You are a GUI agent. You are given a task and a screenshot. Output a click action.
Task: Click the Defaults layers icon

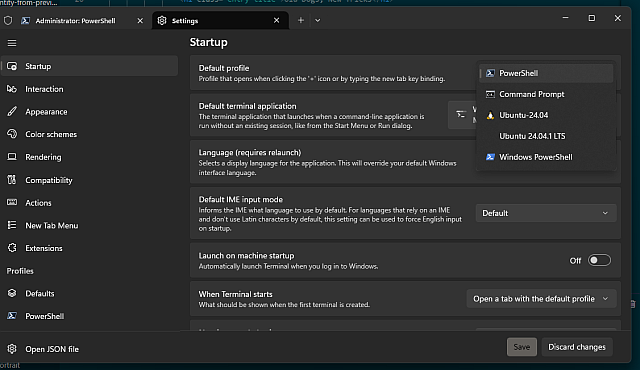pyautogui.click(x=12, y=293)
